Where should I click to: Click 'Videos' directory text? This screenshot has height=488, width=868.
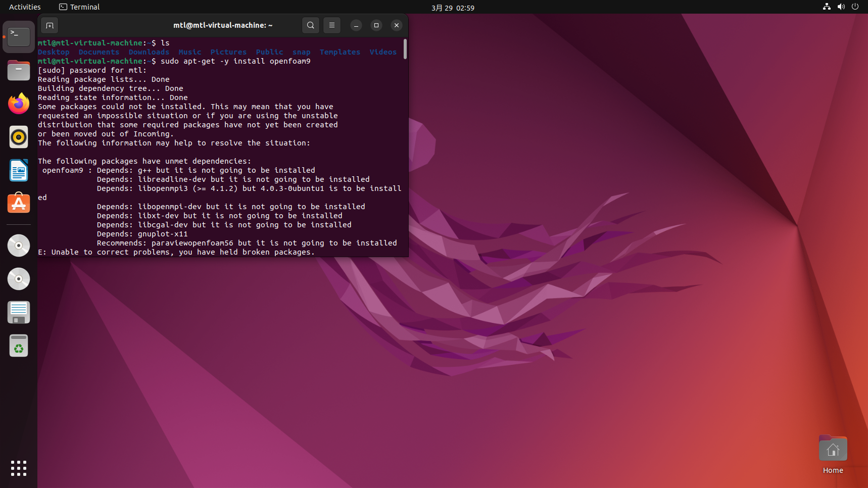pos(383,52)
